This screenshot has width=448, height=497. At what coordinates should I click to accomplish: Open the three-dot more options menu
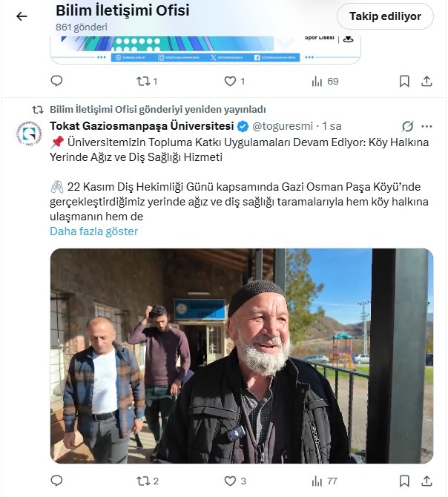point(426,126)
